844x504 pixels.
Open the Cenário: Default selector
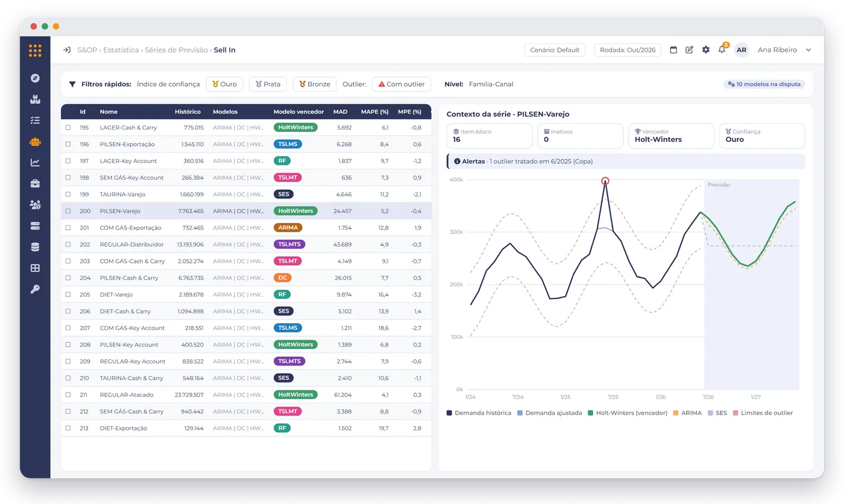point(555,50)
